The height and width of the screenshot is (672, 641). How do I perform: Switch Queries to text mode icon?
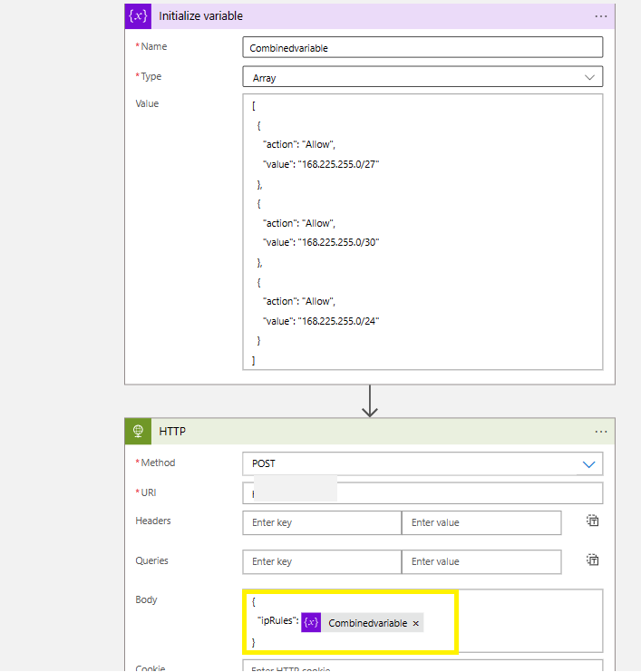(592, 560)
